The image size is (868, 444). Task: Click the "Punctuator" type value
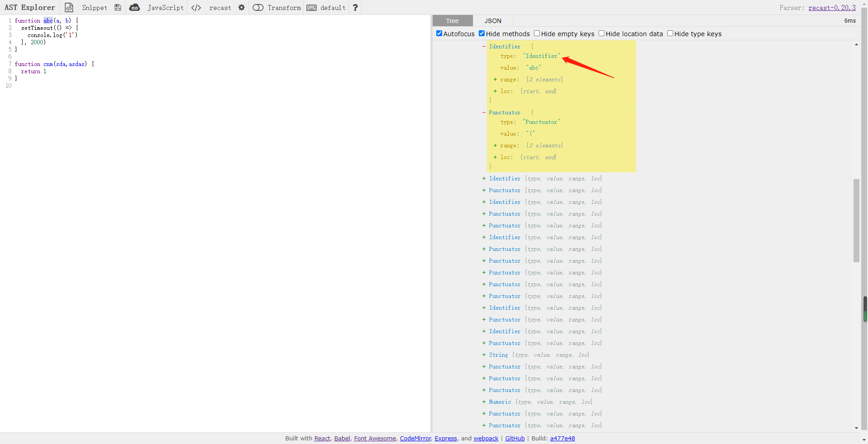pyautogui.click(x=542, y=122)
